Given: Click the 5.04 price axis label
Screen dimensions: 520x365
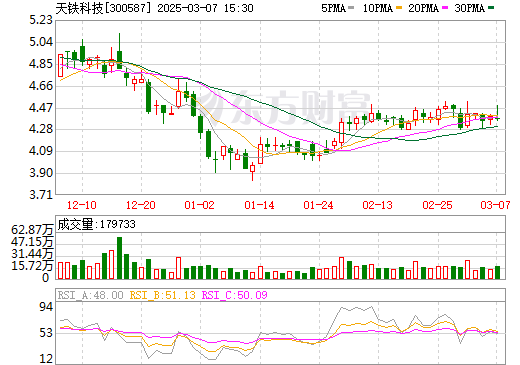Looking at the screenshot, I should pyautogui.click(x=41, y=42).
